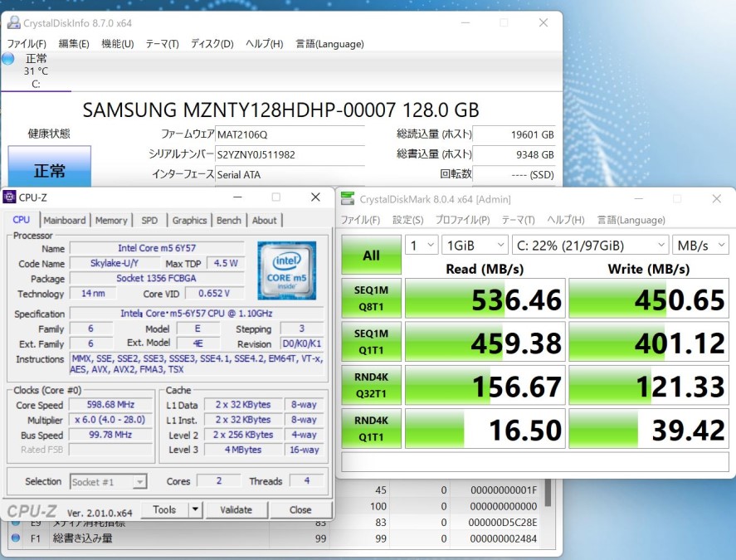Click the CrystalDiskInfo app icon in title bar
736x560 pixels.
click(x=13, y=22)
